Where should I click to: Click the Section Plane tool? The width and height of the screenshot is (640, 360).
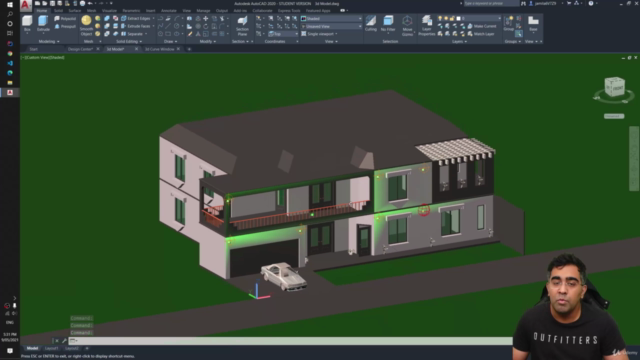242,26
